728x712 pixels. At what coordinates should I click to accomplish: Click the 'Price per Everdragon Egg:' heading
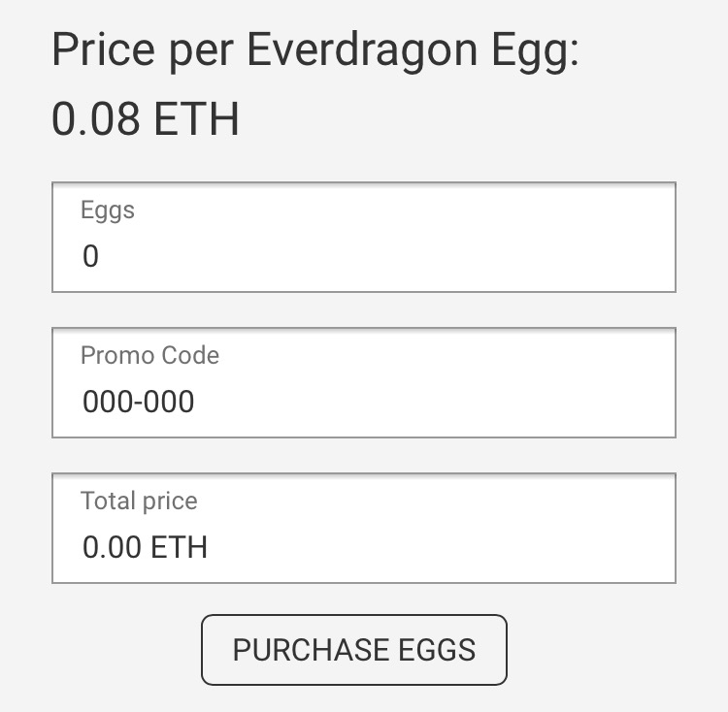pyautogui.click(x=314, y=50)
